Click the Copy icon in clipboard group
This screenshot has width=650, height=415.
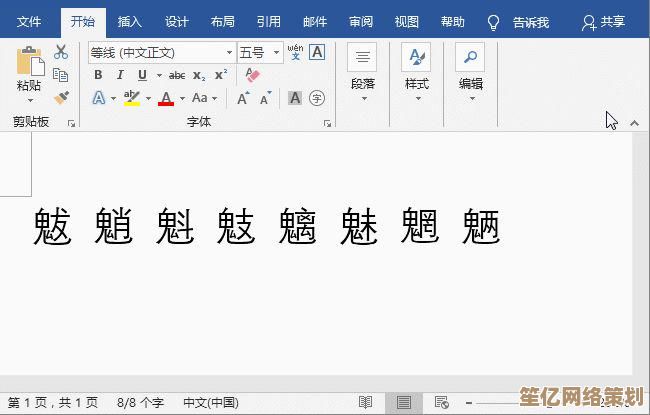click(x=61, y=75)
